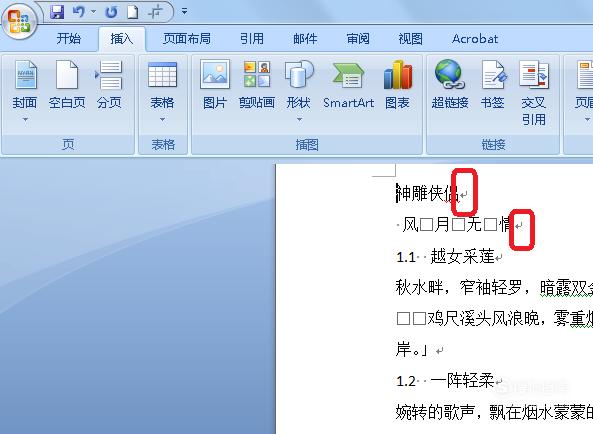Undo the last action
Screen dimensions: 593x434
click(79, 12)
